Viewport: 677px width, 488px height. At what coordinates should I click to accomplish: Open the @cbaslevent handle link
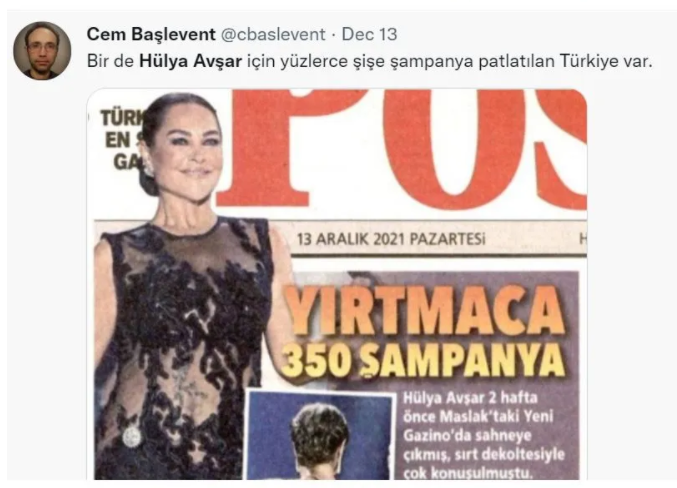click(x=273, y=35)
